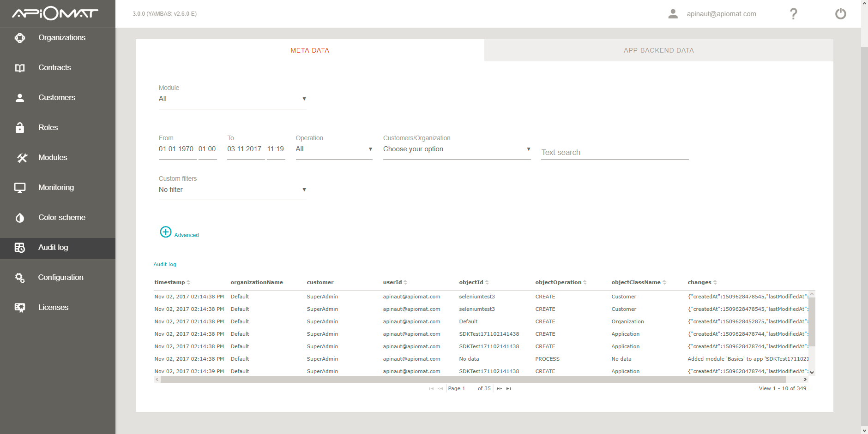The width and height of the screenshot is (868, 434).
Task: Expand Advanced filters with plus icon
Action: (166, 232)
